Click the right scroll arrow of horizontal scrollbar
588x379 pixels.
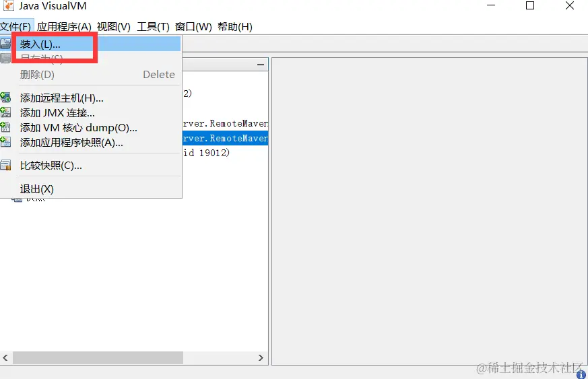[x=261, y=357]
